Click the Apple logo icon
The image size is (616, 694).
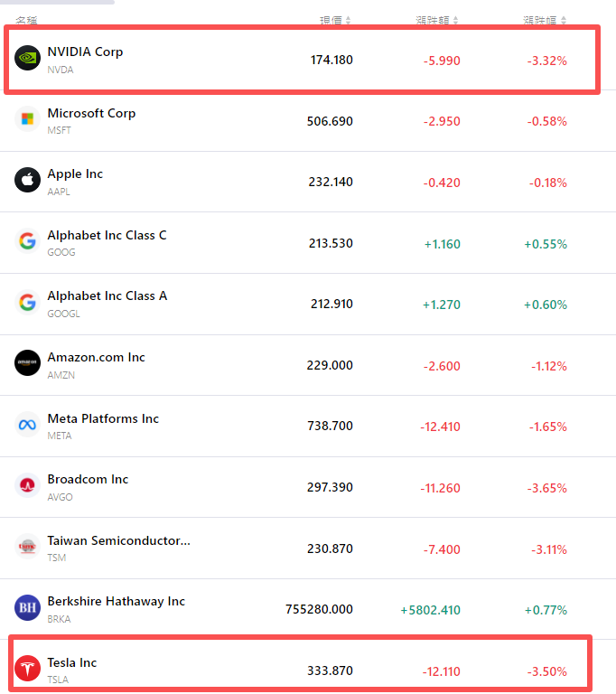(x=28, y=180)
